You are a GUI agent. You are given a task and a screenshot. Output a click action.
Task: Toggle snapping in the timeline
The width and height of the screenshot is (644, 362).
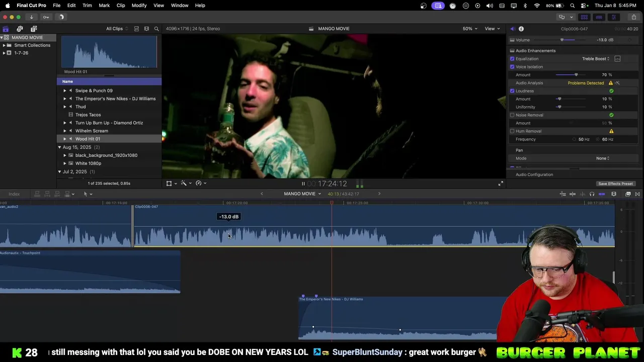602,194
